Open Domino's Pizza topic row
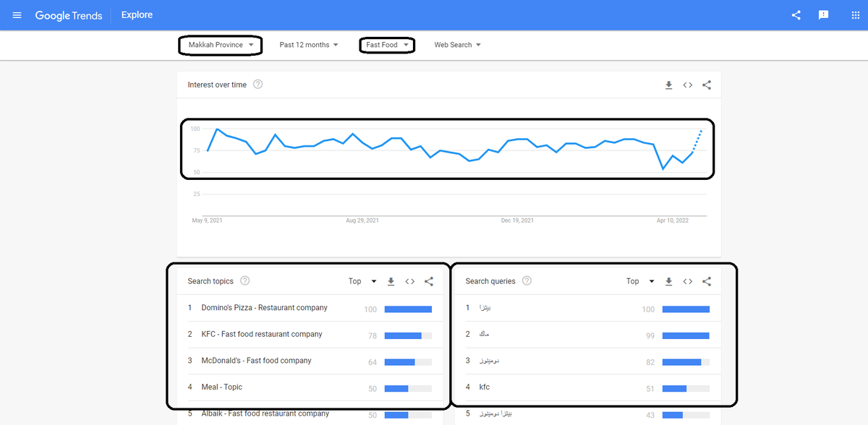This screenshot has width=868, height=425. tap(310, 308)
